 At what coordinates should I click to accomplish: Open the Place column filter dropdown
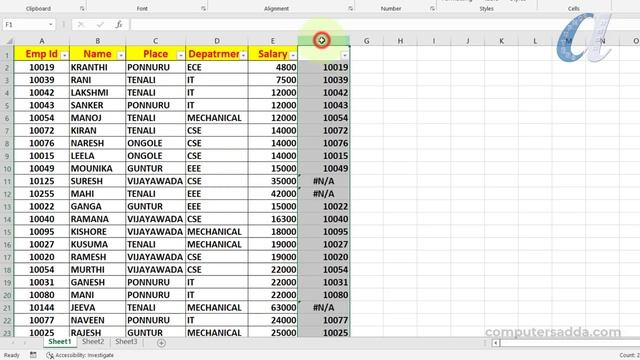pyautogui.click(x=180, y=55)
